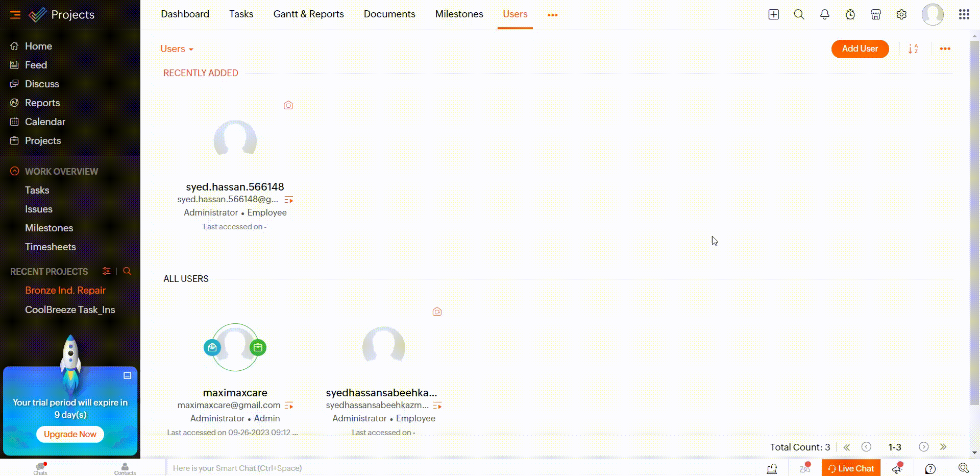Open the settings gear icon
This screenshot has height=476, width=980.
(x=901, y=15)
